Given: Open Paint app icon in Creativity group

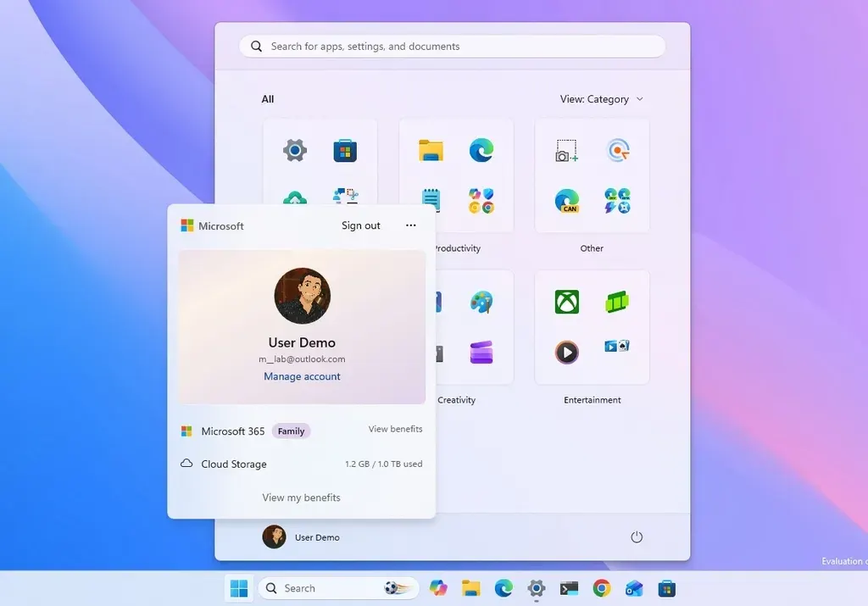Looking at the screenshot, I should tap(481, 303).
